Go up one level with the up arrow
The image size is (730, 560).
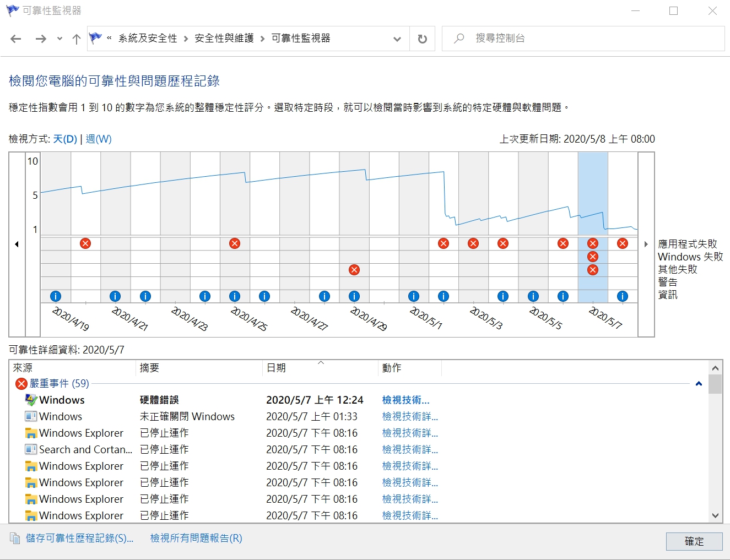pos(77,39)
